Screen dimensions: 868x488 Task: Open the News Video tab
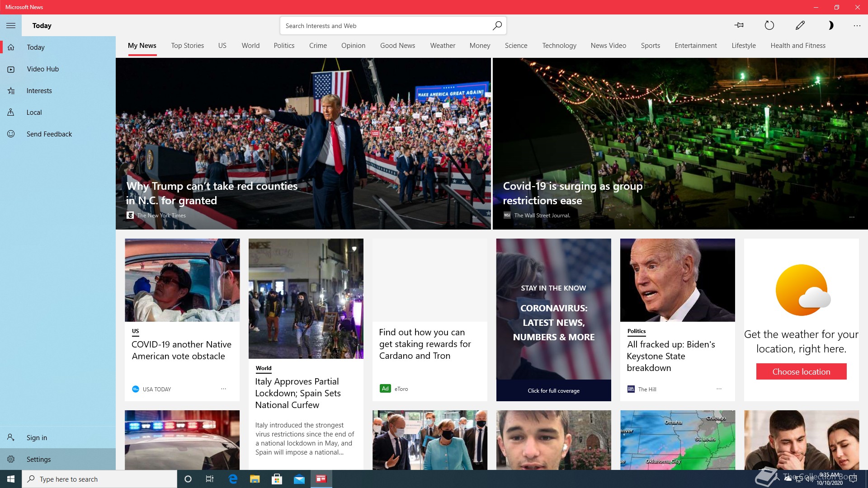point(608,46)
